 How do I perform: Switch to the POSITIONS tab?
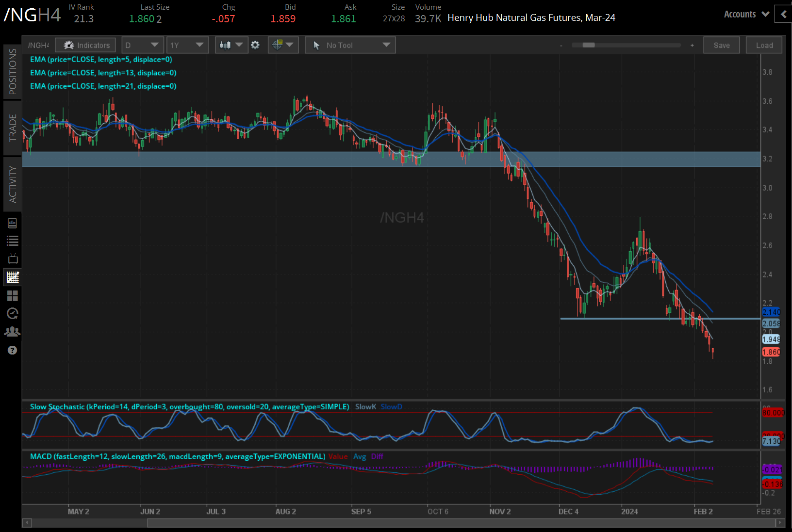click(x=13, y=71)
